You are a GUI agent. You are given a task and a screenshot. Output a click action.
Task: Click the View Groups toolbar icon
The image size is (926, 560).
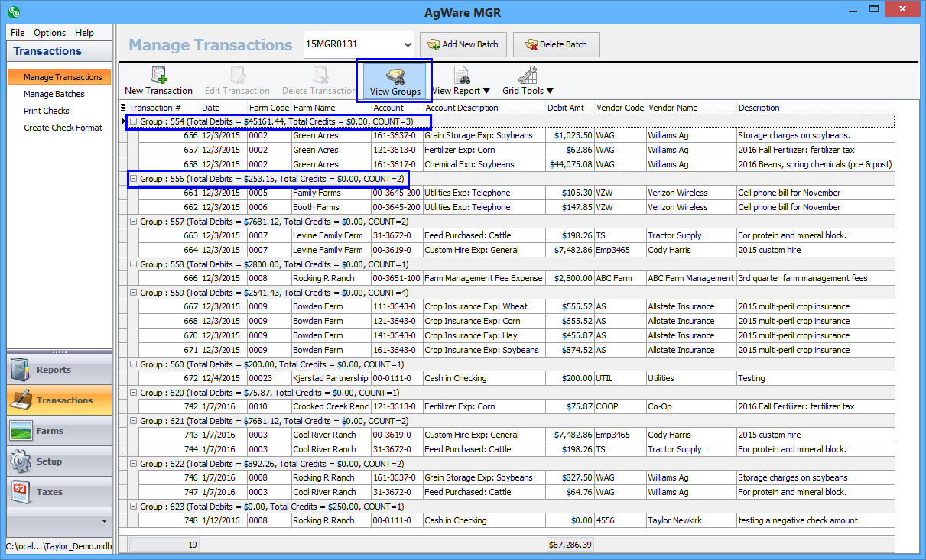395,76
